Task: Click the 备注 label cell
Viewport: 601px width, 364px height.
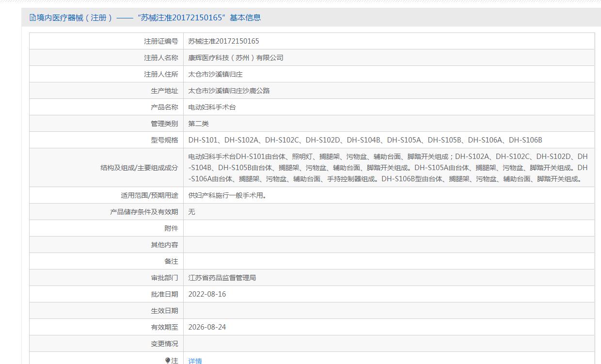Action: [x=107, y=261]
